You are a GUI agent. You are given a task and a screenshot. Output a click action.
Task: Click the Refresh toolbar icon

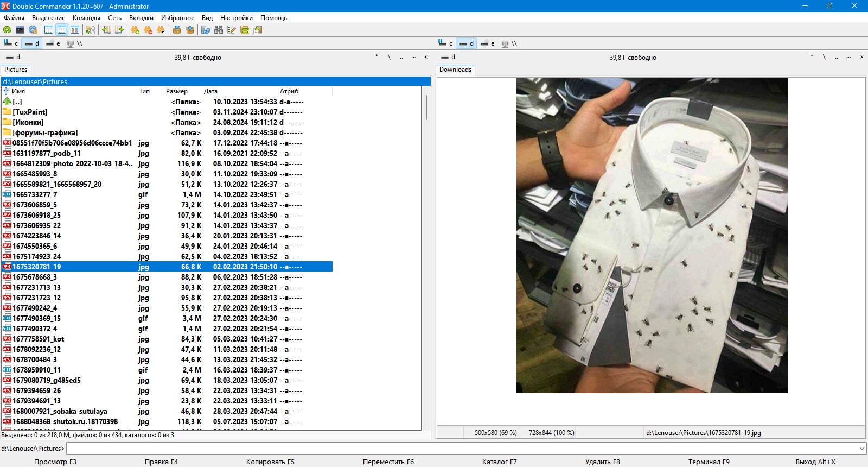7,30
